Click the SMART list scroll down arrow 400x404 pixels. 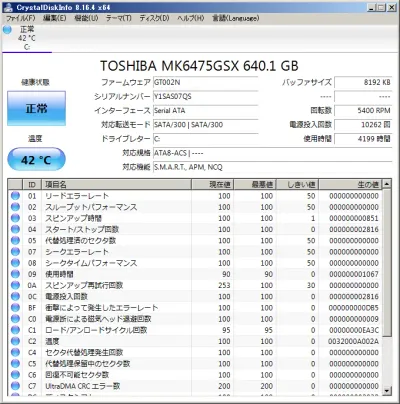[x=387, y=391]
